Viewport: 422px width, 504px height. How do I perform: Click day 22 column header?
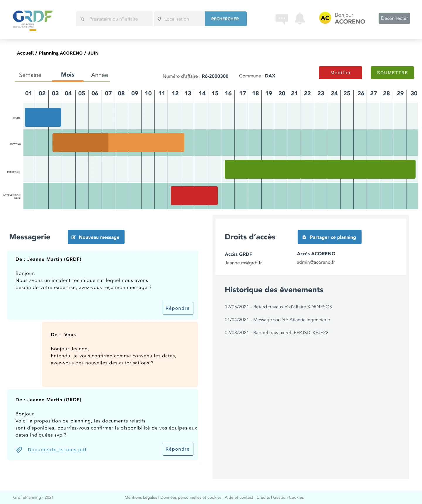click(x=307, y=93)
